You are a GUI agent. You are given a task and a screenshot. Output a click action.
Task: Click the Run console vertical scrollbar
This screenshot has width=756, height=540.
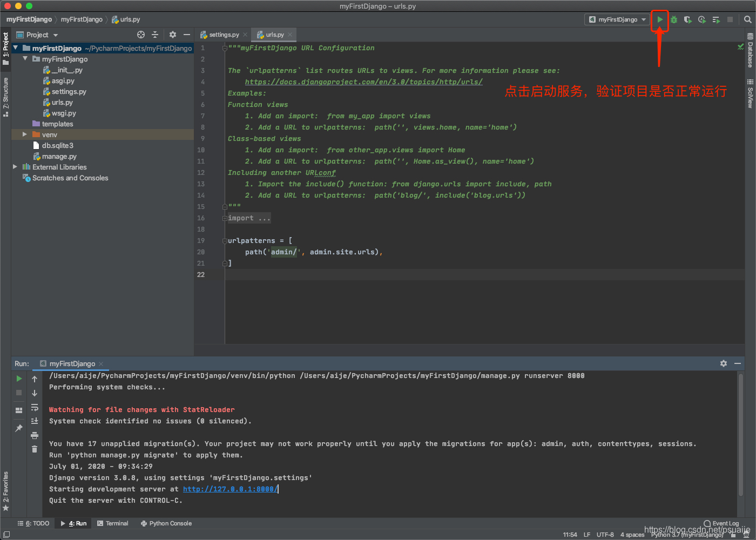pyautogui.click(x=741, y=435)
